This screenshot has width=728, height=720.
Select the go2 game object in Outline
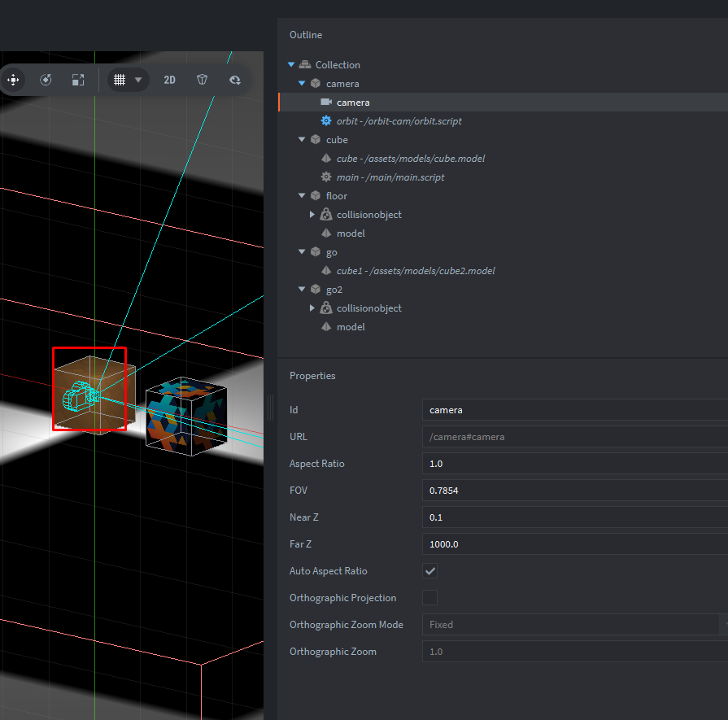point(334,290)
